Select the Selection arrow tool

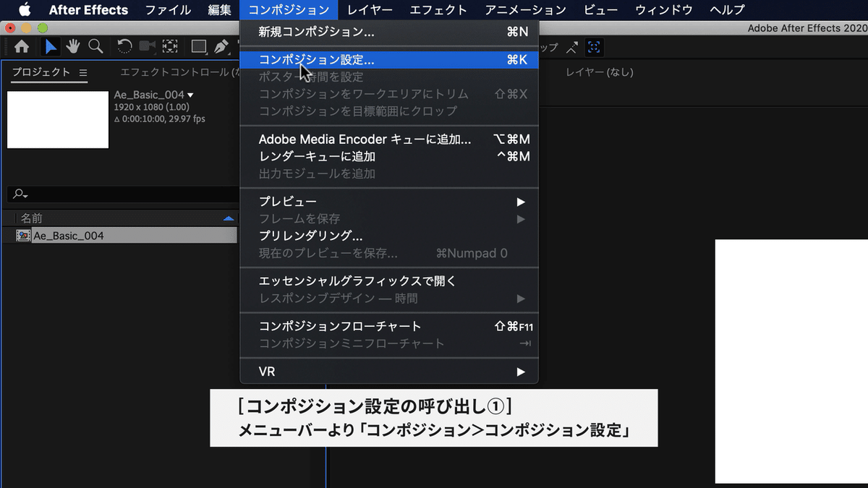click(51, 47)
